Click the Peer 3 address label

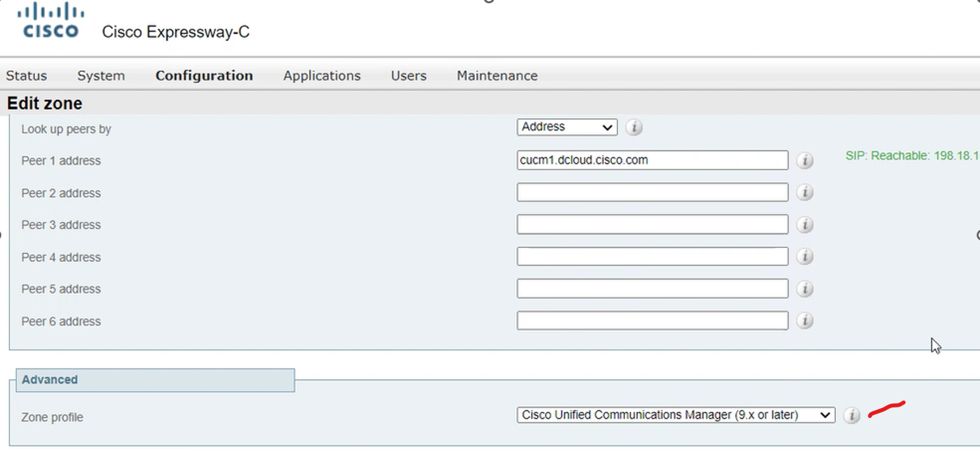coord(61,225)
